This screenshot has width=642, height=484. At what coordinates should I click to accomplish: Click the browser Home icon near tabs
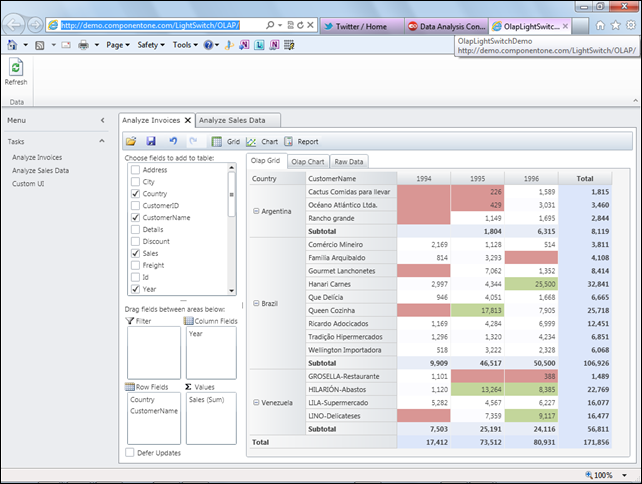pyautogui.click(x=600, y=25)
